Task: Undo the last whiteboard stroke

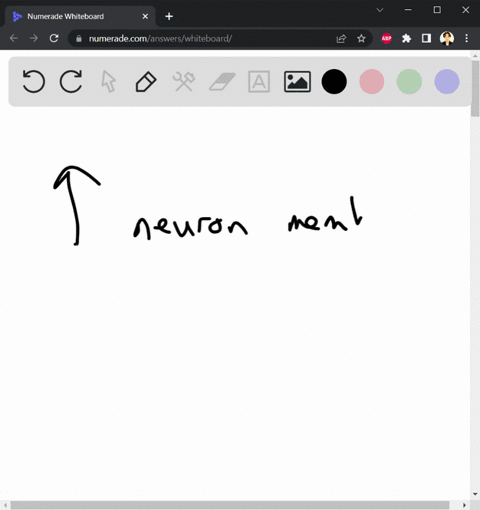Action: (x=33, y=81)
